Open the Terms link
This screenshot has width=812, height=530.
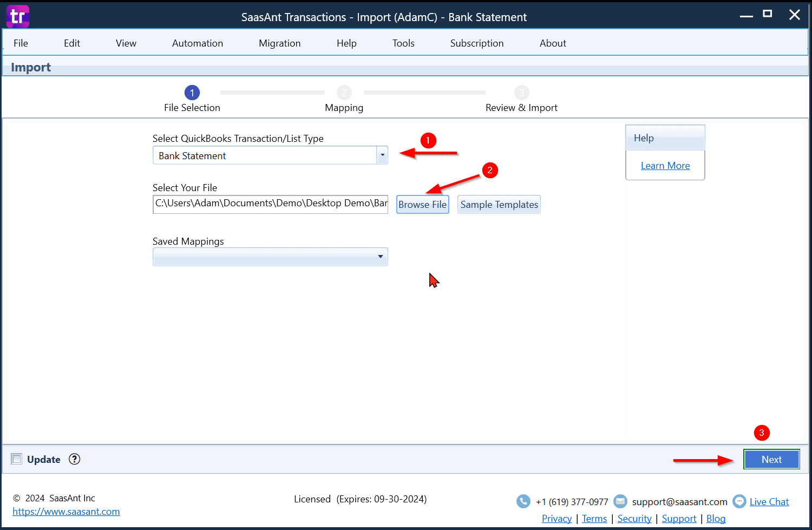point(594,519)
